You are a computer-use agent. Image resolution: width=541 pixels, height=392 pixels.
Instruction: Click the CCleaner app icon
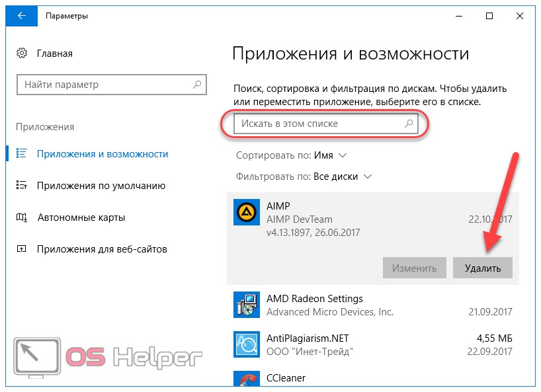(x=247, y=379)
